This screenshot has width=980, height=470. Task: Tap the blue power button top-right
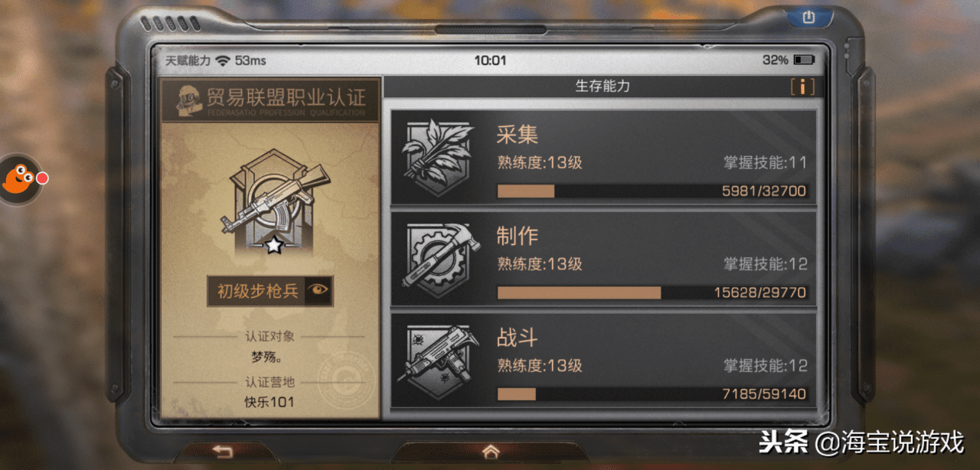808,17
